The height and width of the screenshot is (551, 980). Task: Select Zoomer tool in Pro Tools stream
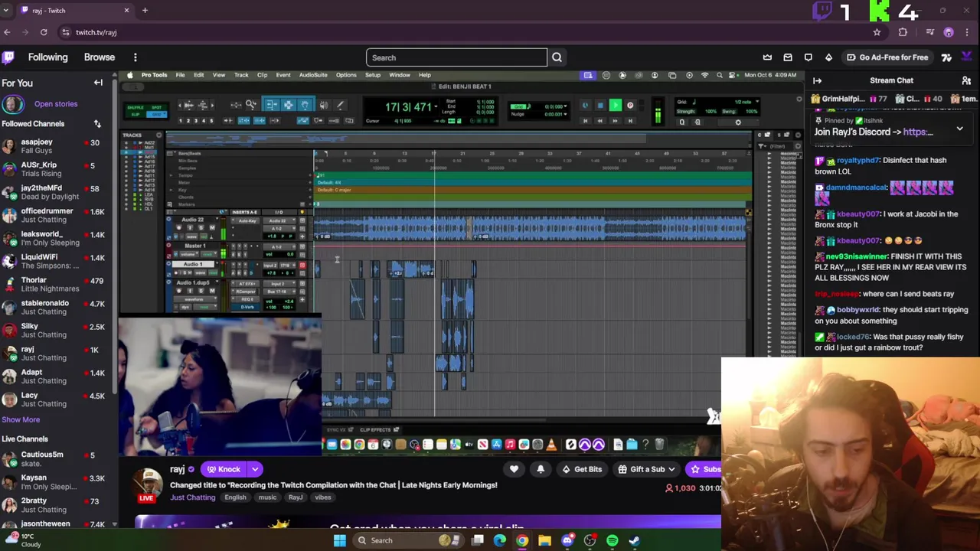point(250,104)
